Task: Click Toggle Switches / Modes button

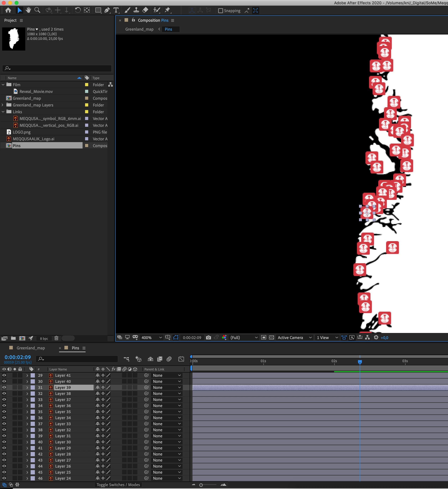Action: pyautogui.click(x=118, y=485)
